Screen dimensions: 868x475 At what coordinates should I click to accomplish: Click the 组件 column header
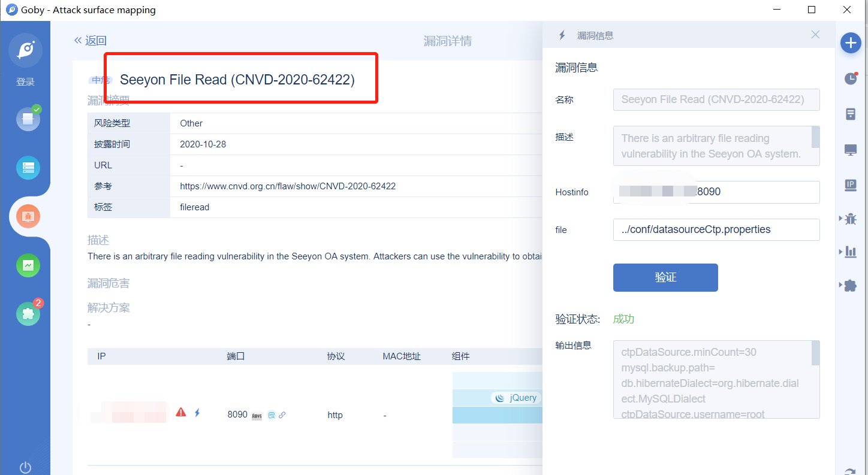[x=460, y=356]
